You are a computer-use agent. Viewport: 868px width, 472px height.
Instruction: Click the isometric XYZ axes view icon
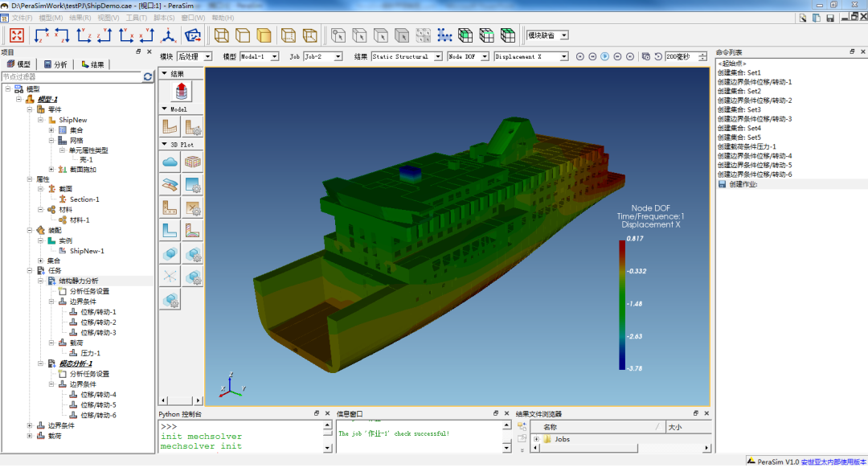coord(169,35)
